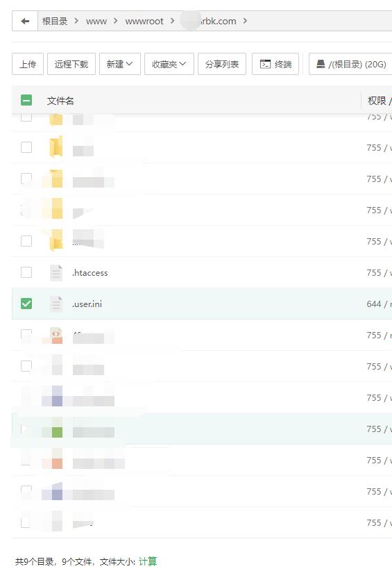Sort by the 文件名 column header

coord(60,101)
